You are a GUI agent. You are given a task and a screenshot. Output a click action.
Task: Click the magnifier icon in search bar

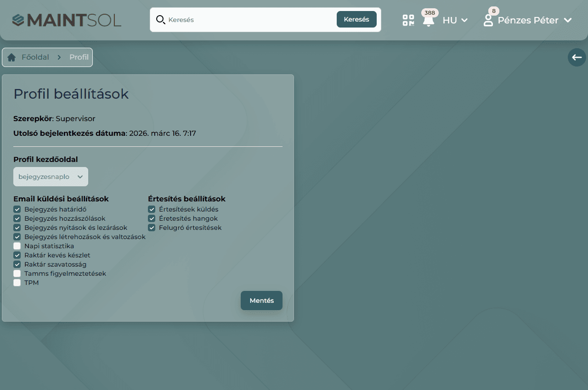click(160, 20)
